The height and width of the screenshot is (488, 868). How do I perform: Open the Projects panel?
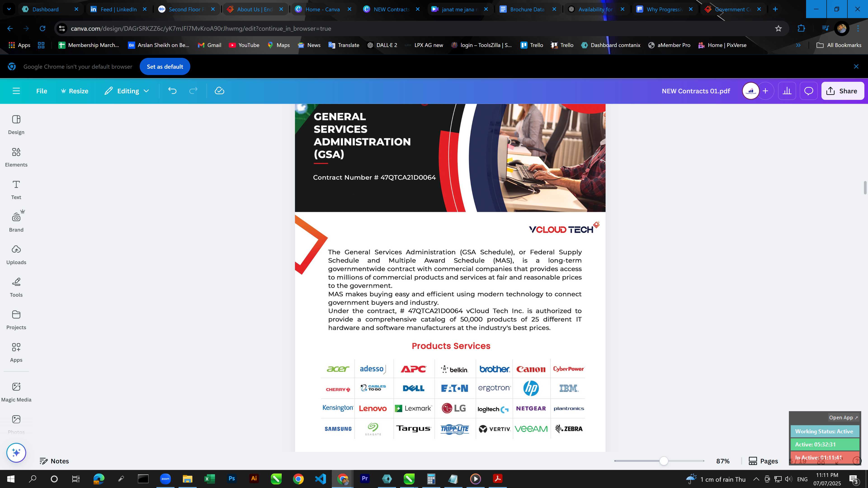(16, 320)
